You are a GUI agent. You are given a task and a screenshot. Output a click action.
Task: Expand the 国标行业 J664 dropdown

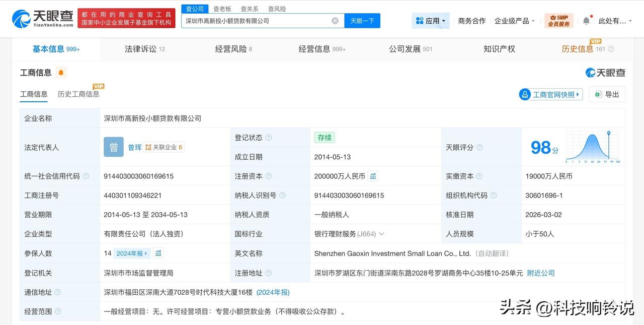(382, 234)
